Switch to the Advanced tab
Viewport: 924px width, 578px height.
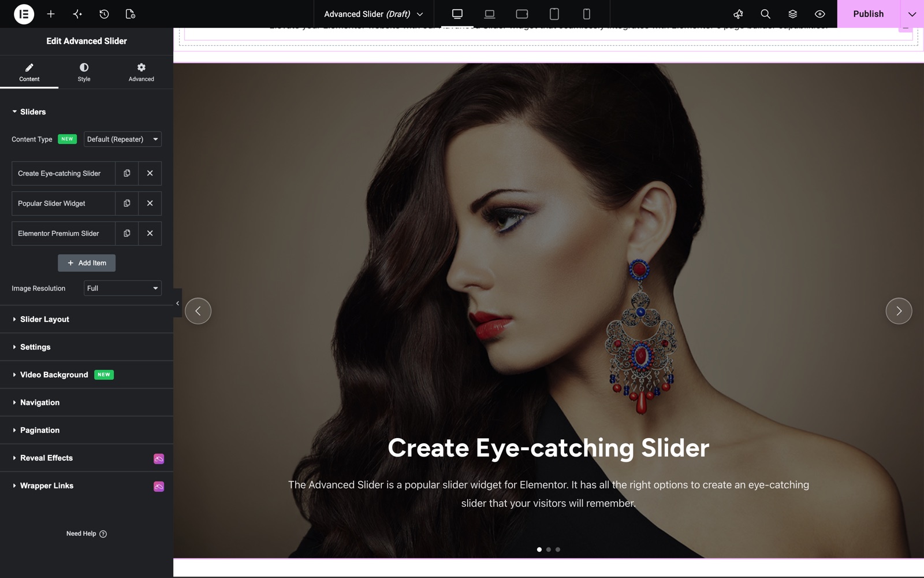(x=141, y=72)
